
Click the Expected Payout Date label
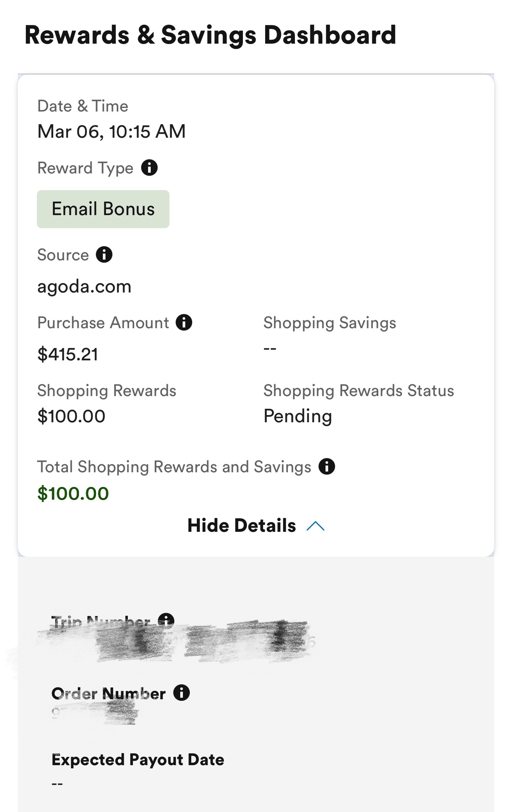coord(138,760)
